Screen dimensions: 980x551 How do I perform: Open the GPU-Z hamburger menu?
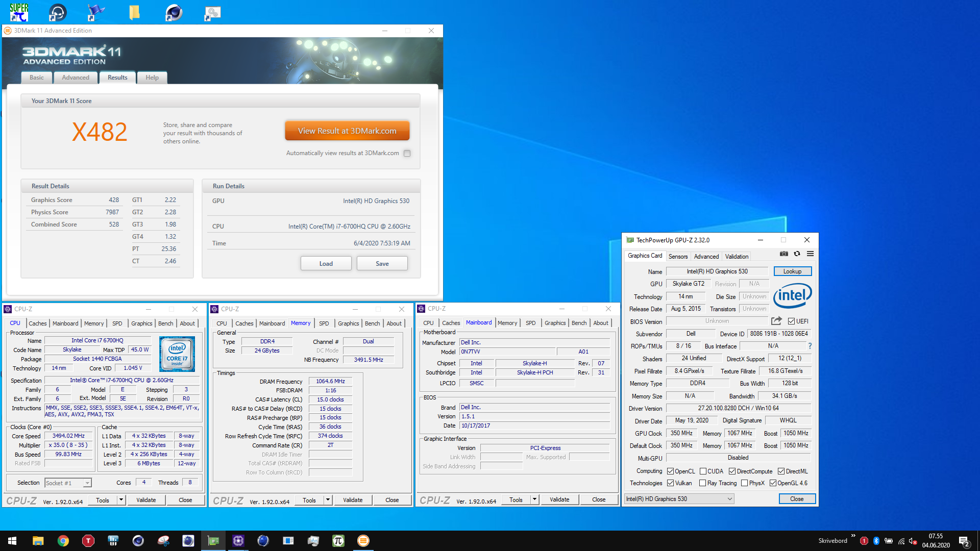click(810, 254)
